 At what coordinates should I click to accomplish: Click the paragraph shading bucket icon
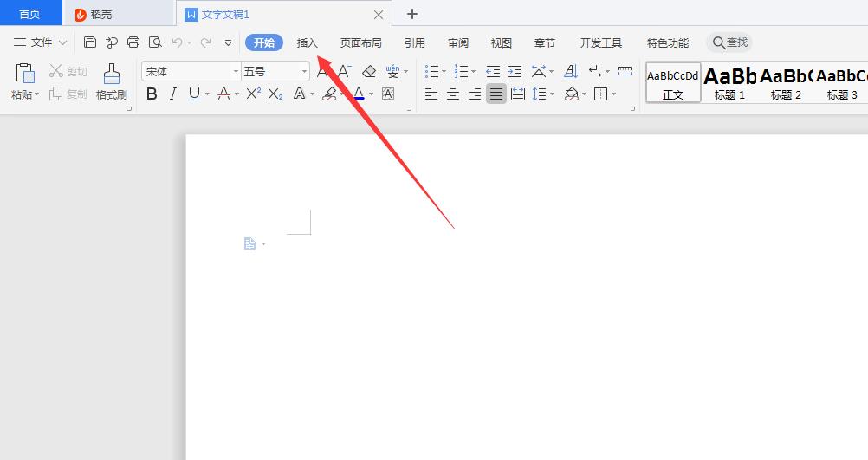[x=571, y=94]
